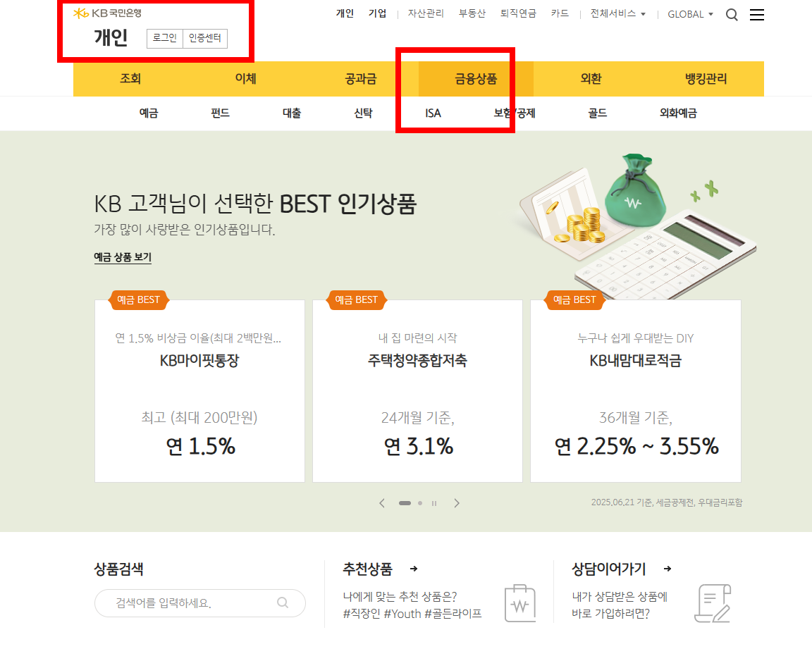Click the 예금 상품 보기 link
Viewport: 812px width, 649px height.
tap(123, 257)
